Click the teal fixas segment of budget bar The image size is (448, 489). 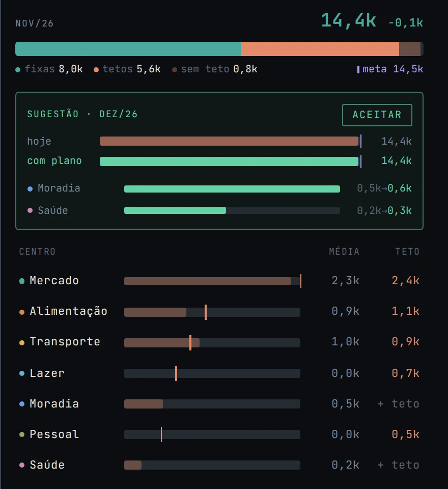coord(128,49)
